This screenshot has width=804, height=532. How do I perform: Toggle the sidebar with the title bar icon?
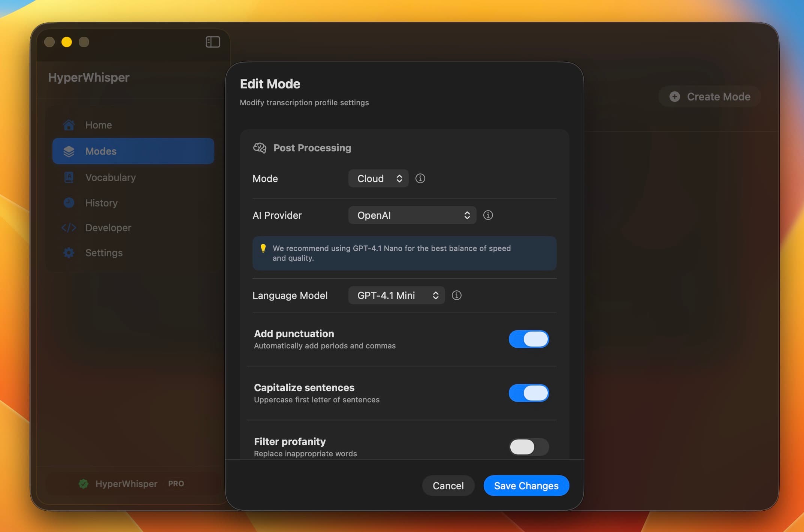coord(212,42)
